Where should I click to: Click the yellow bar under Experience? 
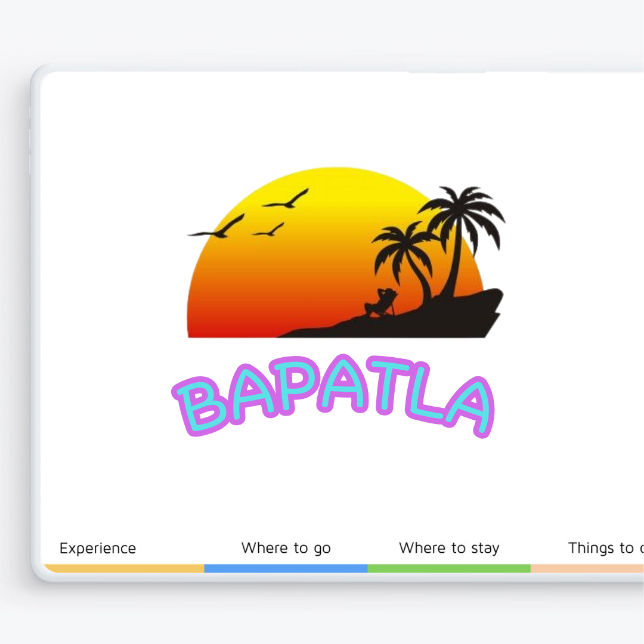(x=124, y=568)
